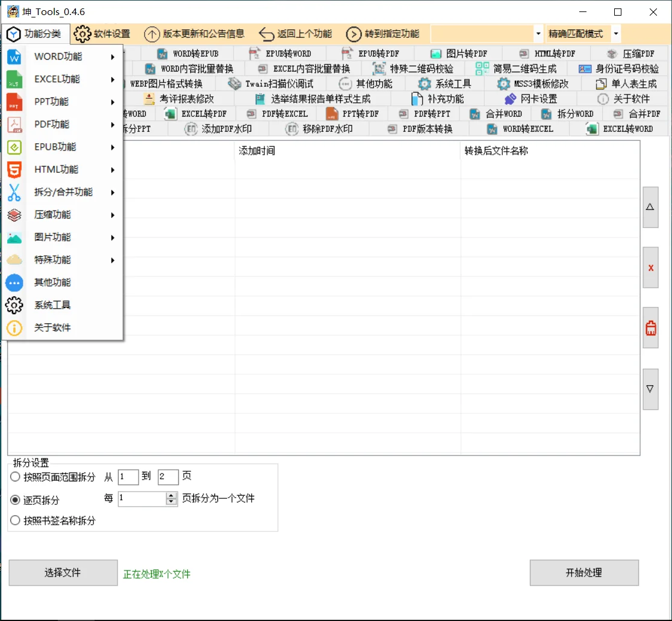672x621 pixels.
Task: Open 移除PDF水印 tool
Action: 320,129
